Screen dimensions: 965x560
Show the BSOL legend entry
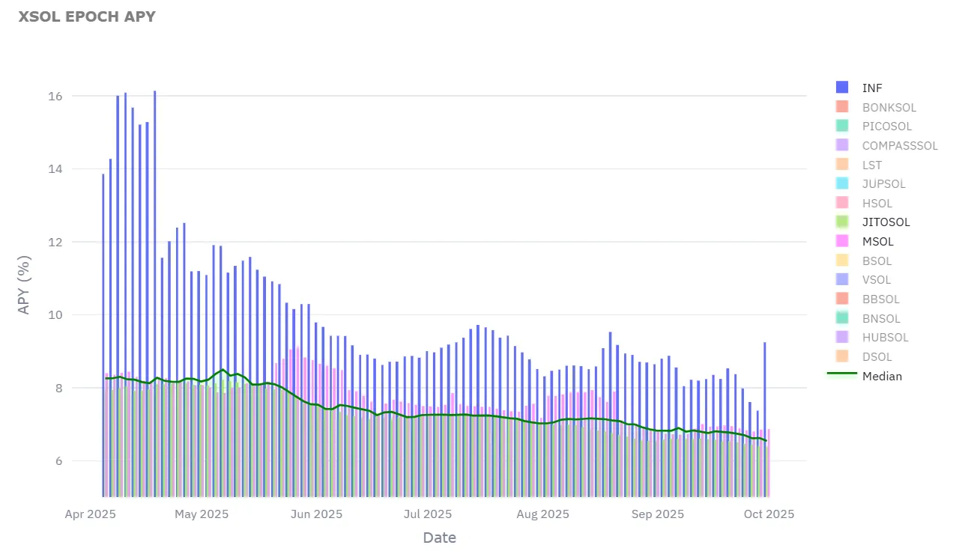(x=877, y=261)
